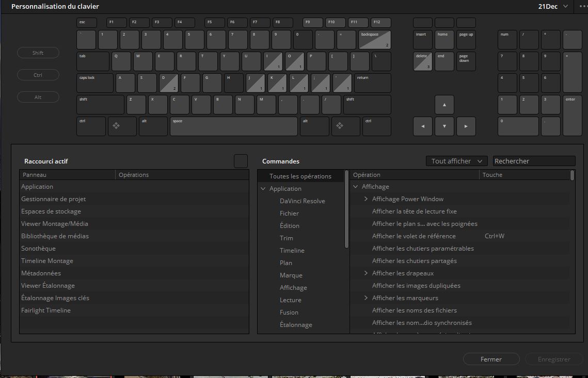Select Étalonnage category in commands list

click(296, 324)
